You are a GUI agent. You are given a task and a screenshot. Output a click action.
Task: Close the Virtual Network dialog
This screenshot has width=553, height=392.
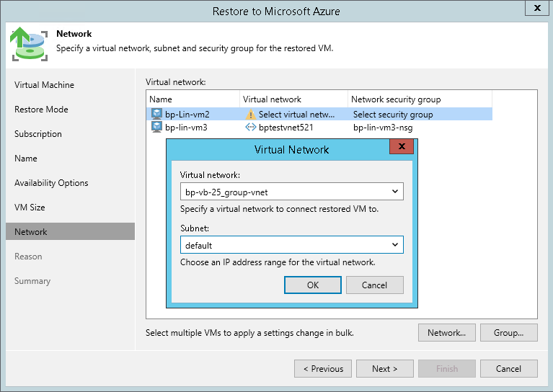[x=402, y=146]
